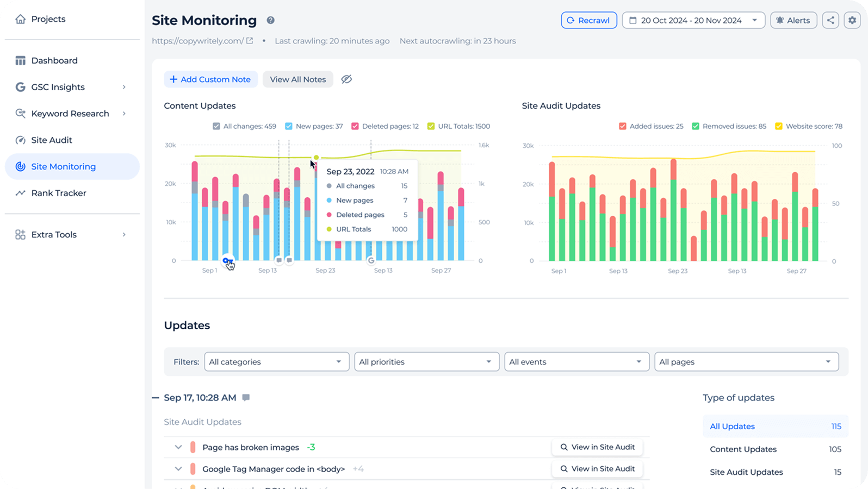Disable Website score checkbox
This screenshot has width=868, height=489.
779,126
